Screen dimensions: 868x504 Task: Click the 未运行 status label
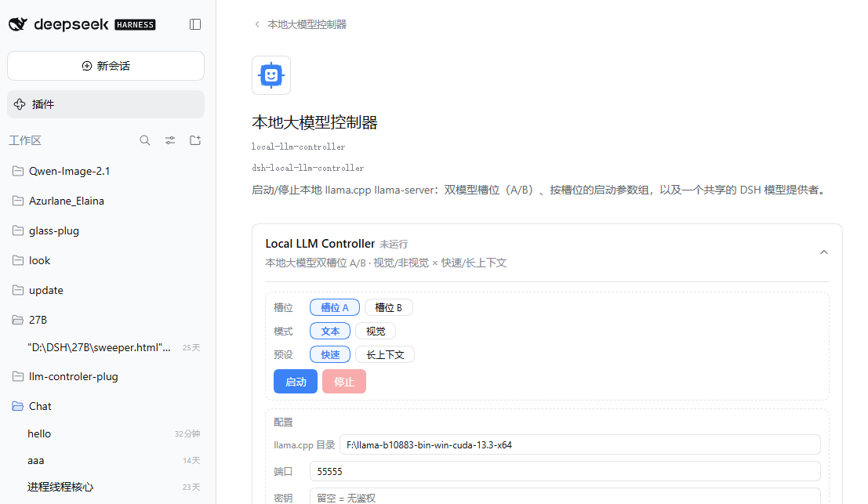394,245
